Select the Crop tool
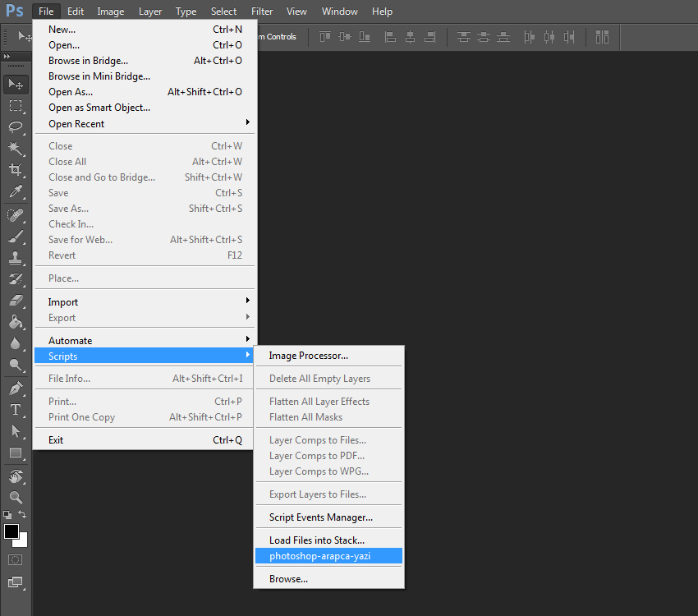 (x=16, y=169)
